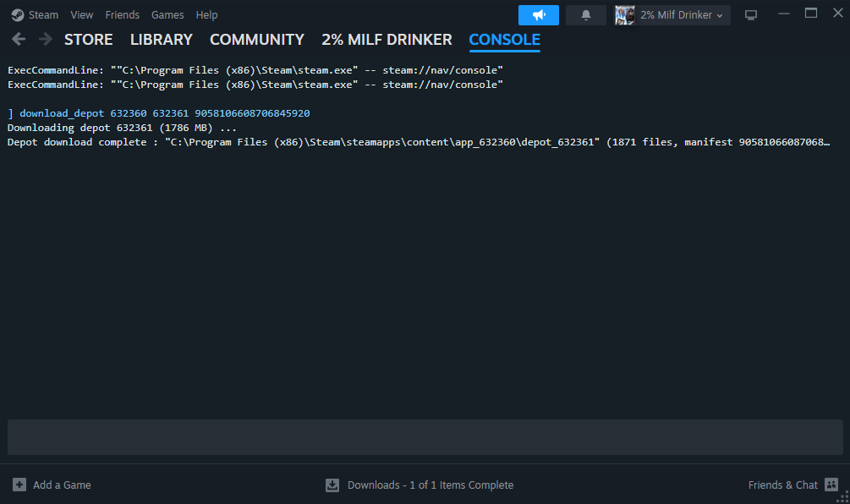Click the profile avatar thumbnail
The image size is (850, 504).
point(624,15)
